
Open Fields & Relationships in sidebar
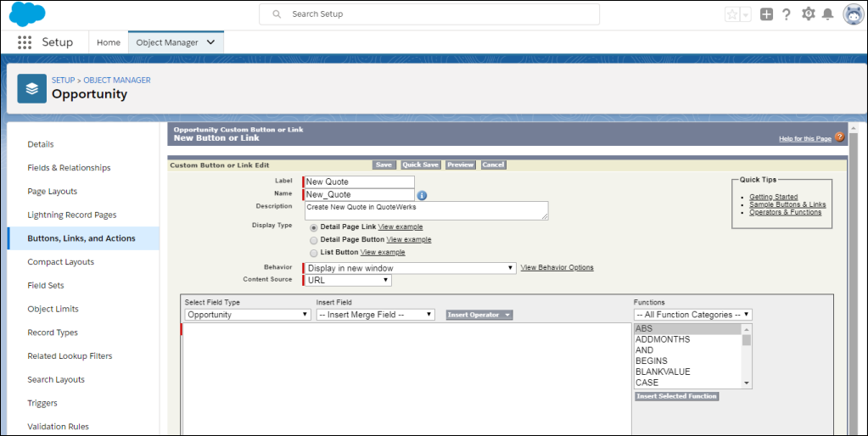(x=69, y=168)
